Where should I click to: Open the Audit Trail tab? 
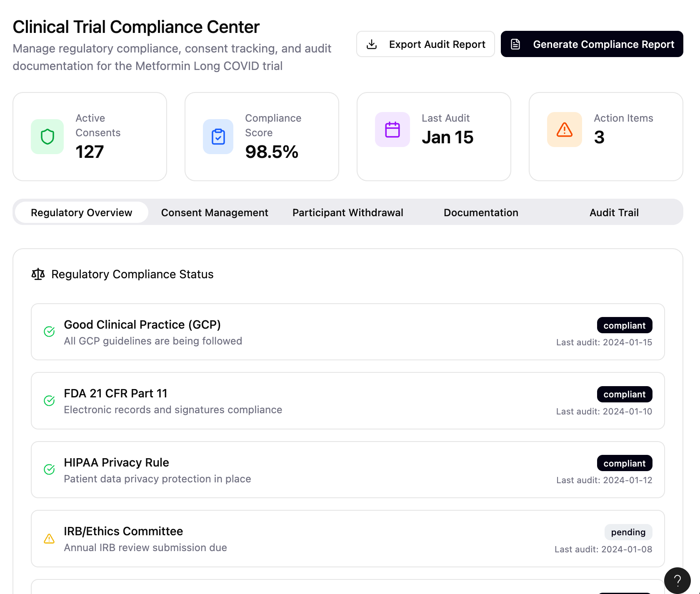click(x=614, y=212)
